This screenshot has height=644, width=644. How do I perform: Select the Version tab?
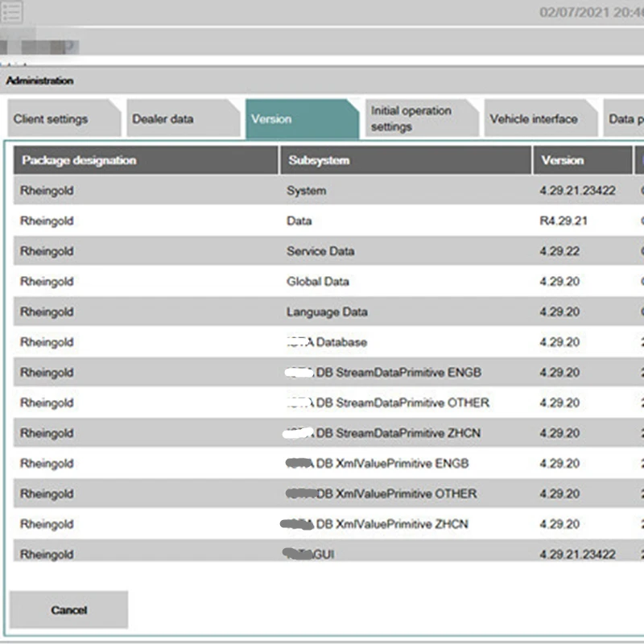point(303,118)
